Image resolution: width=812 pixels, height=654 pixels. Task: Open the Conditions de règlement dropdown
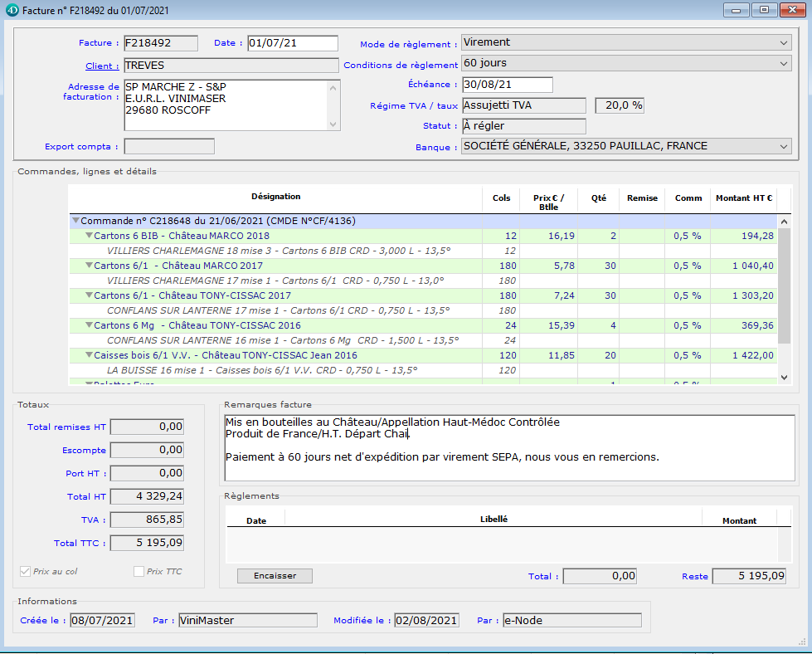tap(626, 64)
